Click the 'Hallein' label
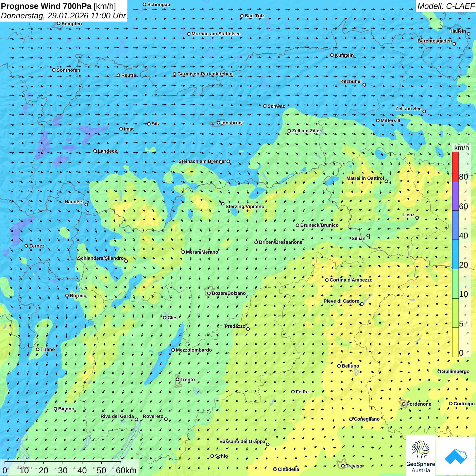Image resolution: width=476 pixels, height=476 pixels. click(x=458, y=31)
